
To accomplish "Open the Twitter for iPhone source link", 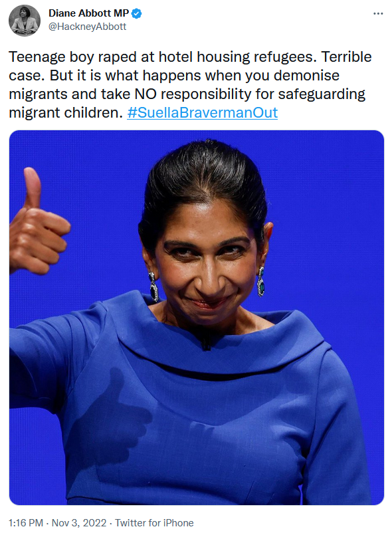I will 154,523.
